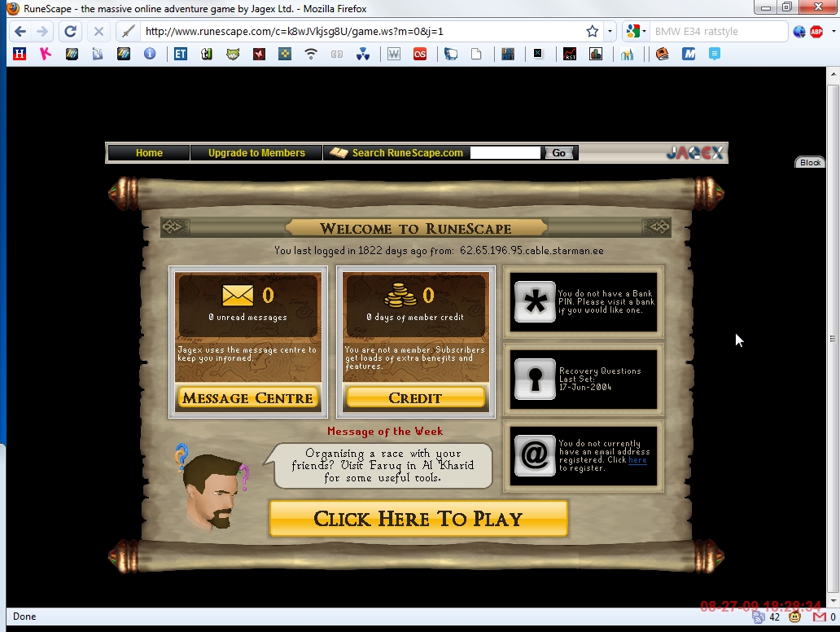Click the vertical scrollbar up arrow
Image resolution: width=840 pixels, height=632 pixels.
tap(833, 74)
